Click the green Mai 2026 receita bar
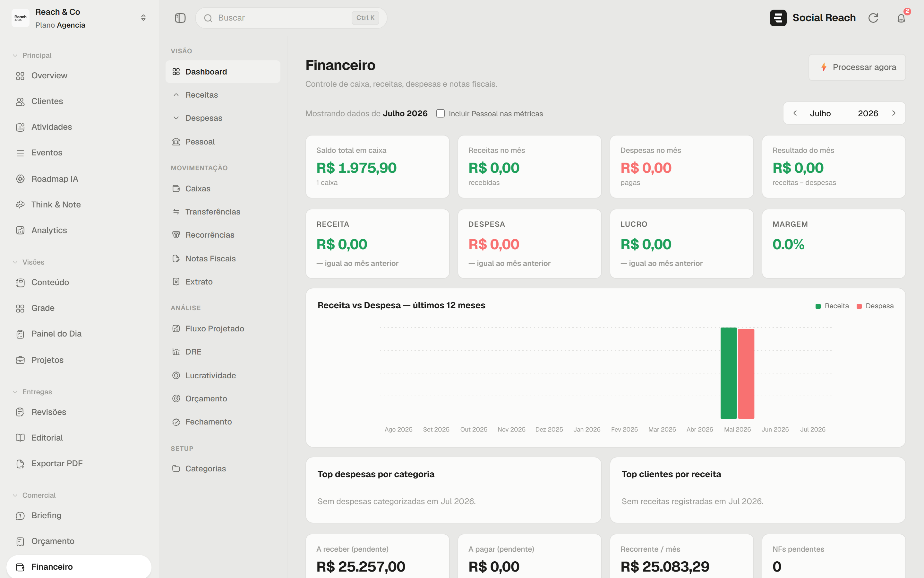This screenshot has height=578, width=924. pyautogui.click(x=729, y=373)
